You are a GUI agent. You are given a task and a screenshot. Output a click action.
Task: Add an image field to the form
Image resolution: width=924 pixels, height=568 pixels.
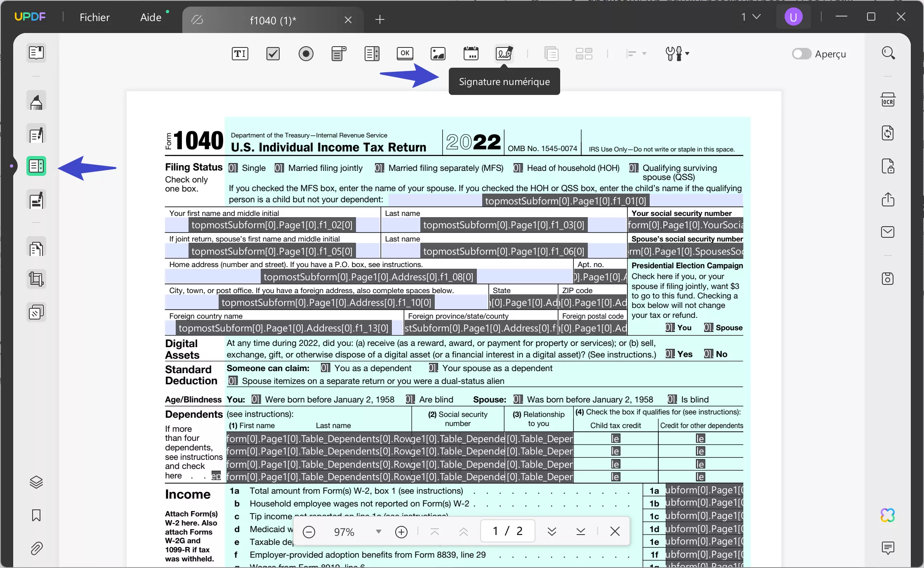coord(438,54)
